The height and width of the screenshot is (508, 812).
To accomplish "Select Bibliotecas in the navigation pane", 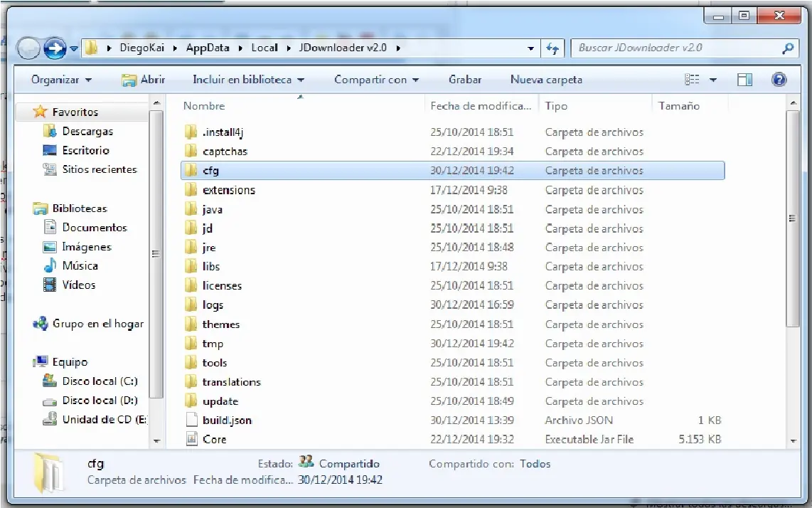I will (80, 208).
